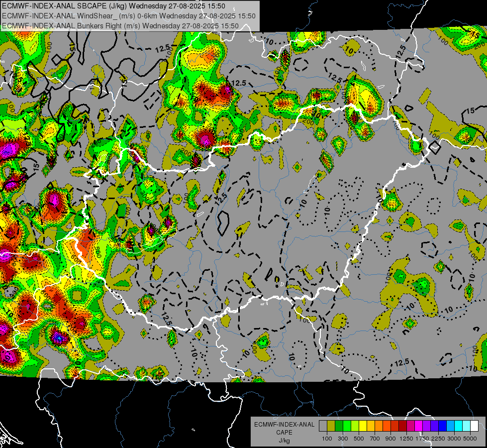The width and height of the screenshot is (487, 448).
Task: Click the legend value 700
Action: (375, 439)
